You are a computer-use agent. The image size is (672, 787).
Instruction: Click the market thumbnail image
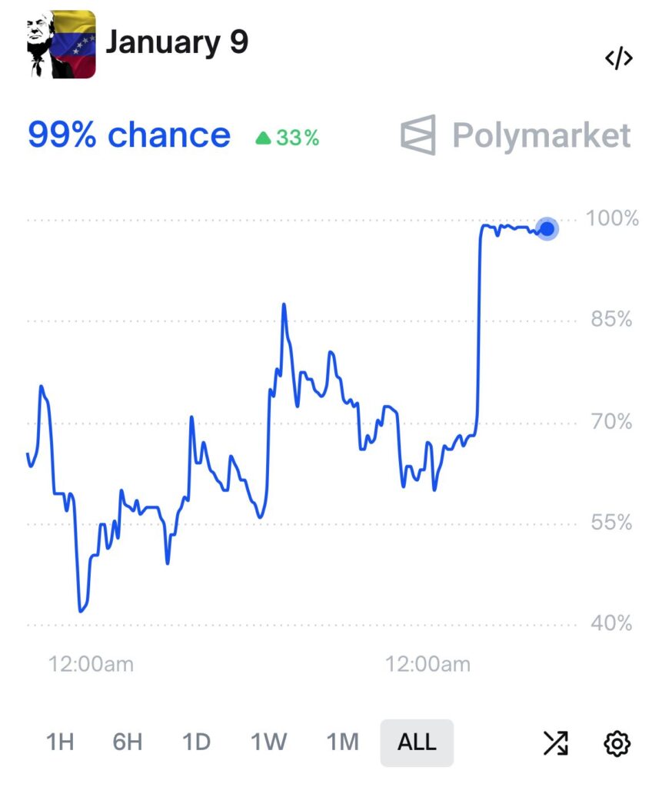(x=62, y=45)
